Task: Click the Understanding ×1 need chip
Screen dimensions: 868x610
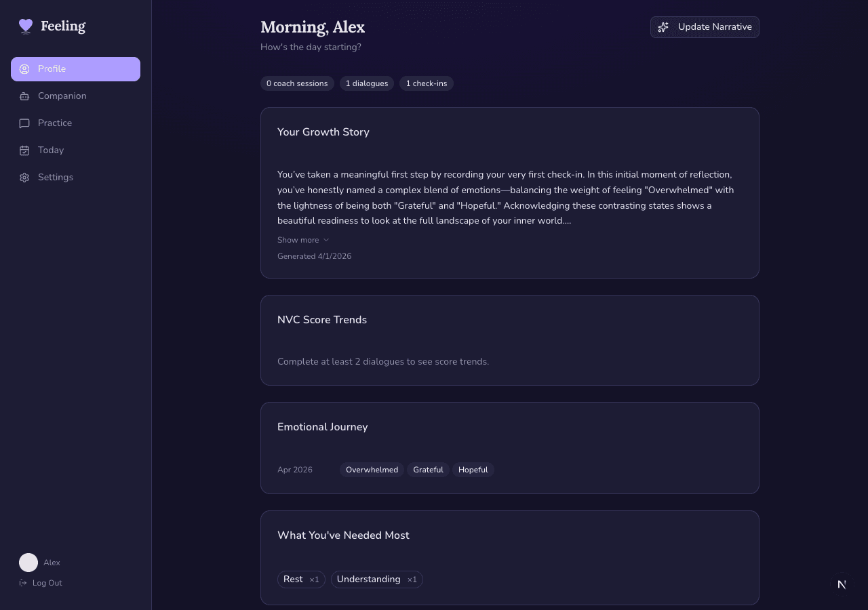Action: click(x=376, y=579)
